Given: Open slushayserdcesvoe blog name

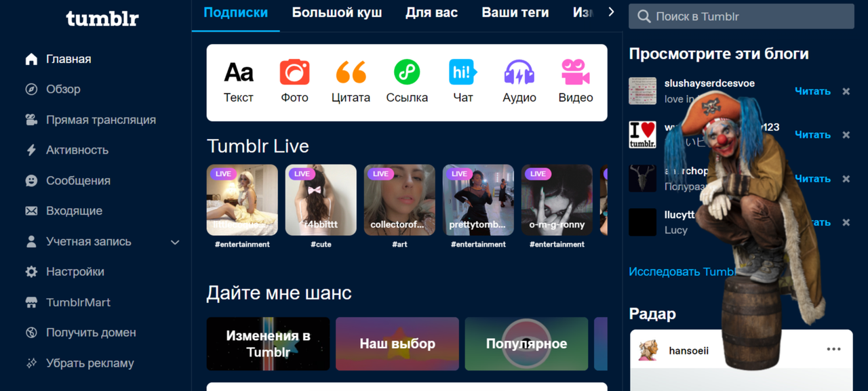Looking at the screenshot, I should coord(709,83).
